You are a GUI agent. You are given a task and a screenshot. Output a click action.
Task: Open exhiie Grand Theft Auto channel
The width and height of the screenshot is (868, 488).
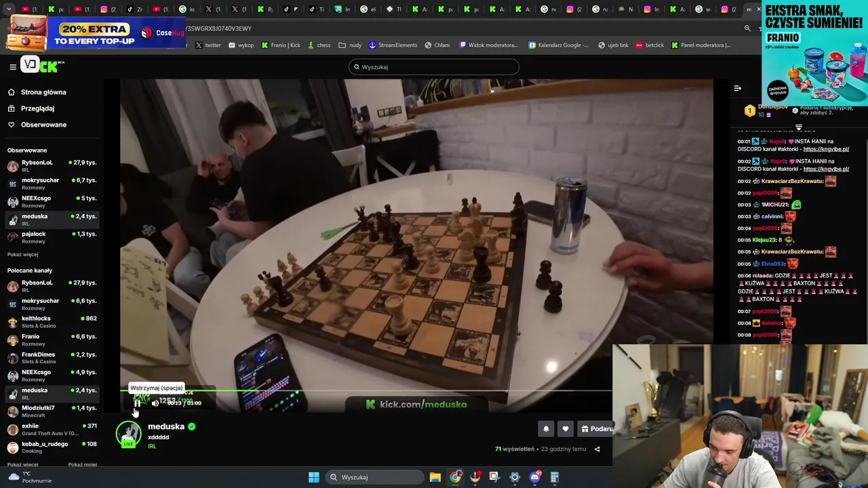click(x=52, y=429)
